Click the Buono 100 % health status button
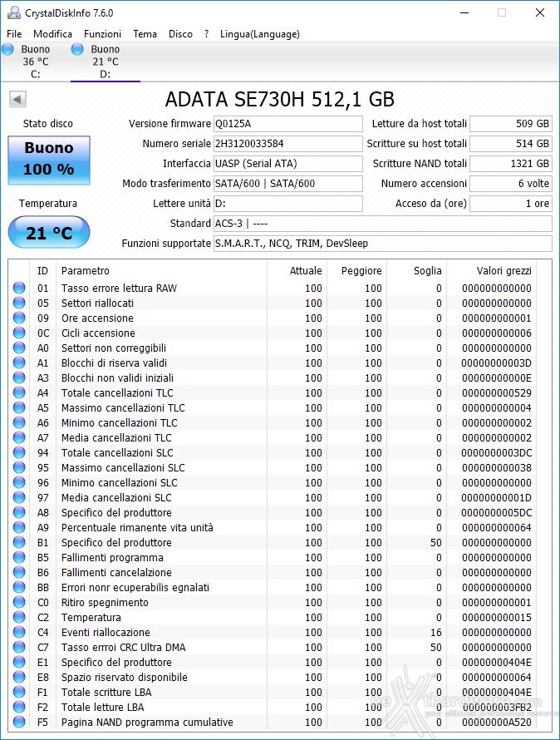Viewport: 560px width, 740px height. coord(49,160)
